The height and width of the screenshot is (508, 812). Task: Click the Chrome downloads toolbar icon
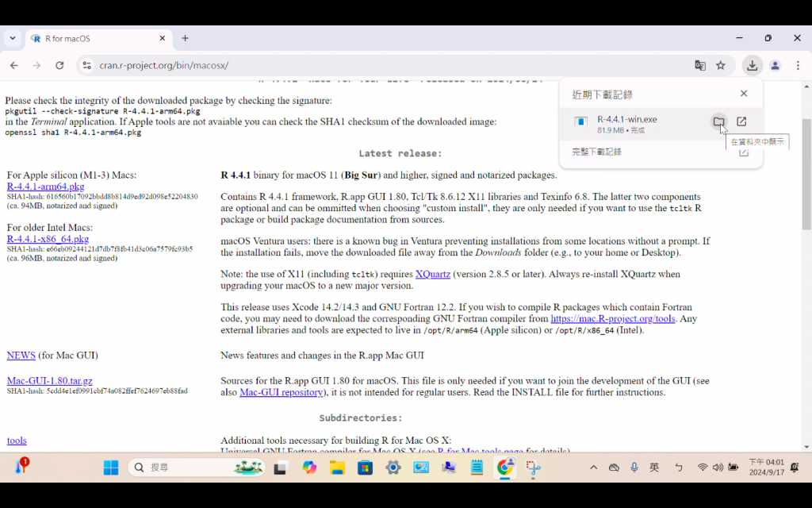click(752, 65)
